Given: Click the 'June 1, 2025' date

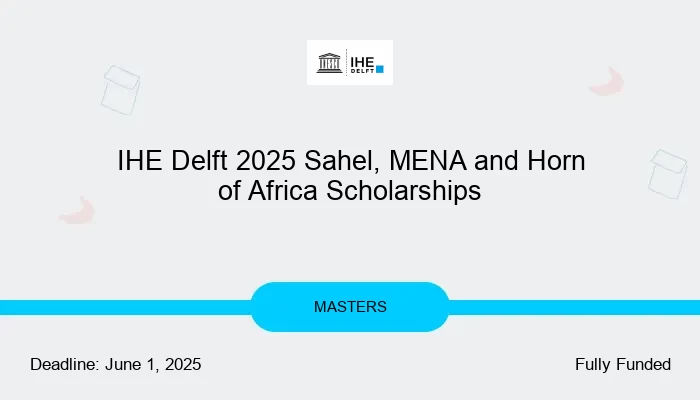Looking at the screenshot, I should click(x=153, y=364).
